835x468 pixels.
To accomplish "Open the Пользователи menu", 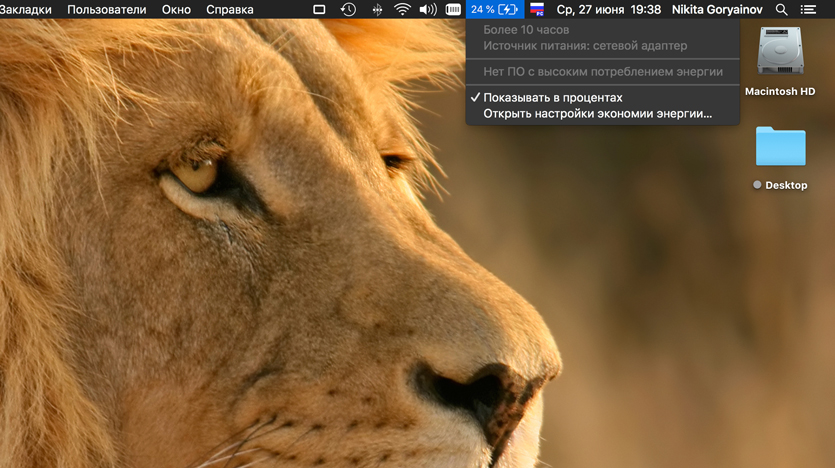I will click(x=106, y=9).
